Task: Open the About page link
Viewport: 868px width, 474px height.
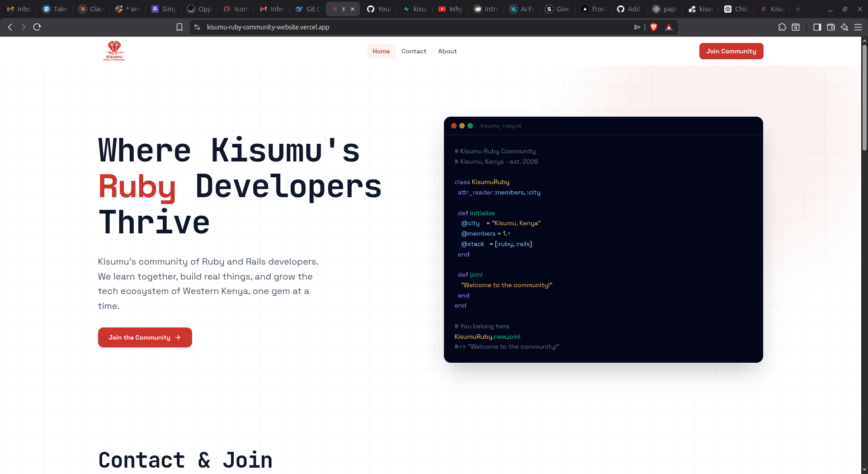Action: coord(447,51)
